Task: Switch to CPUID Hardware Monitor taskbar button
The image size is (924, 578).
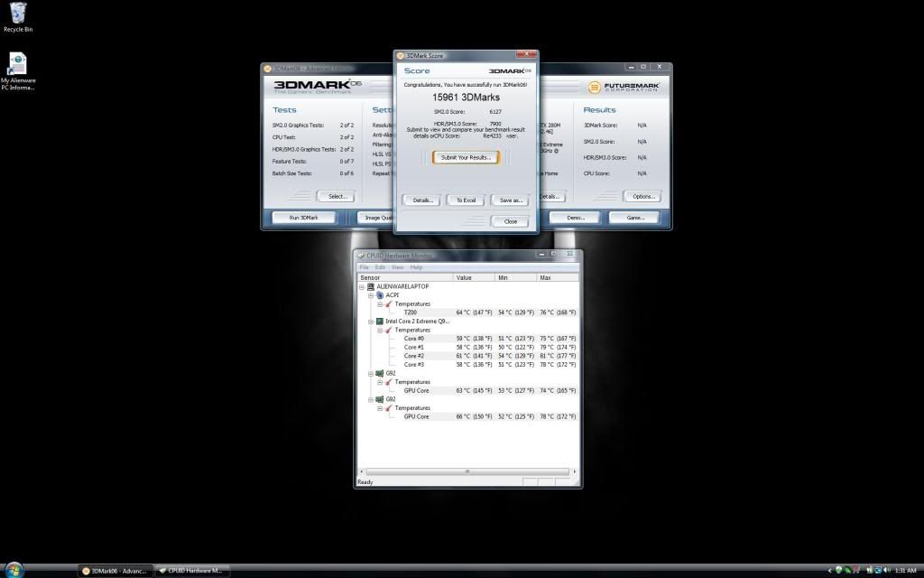Action: (x=191, y=571)
